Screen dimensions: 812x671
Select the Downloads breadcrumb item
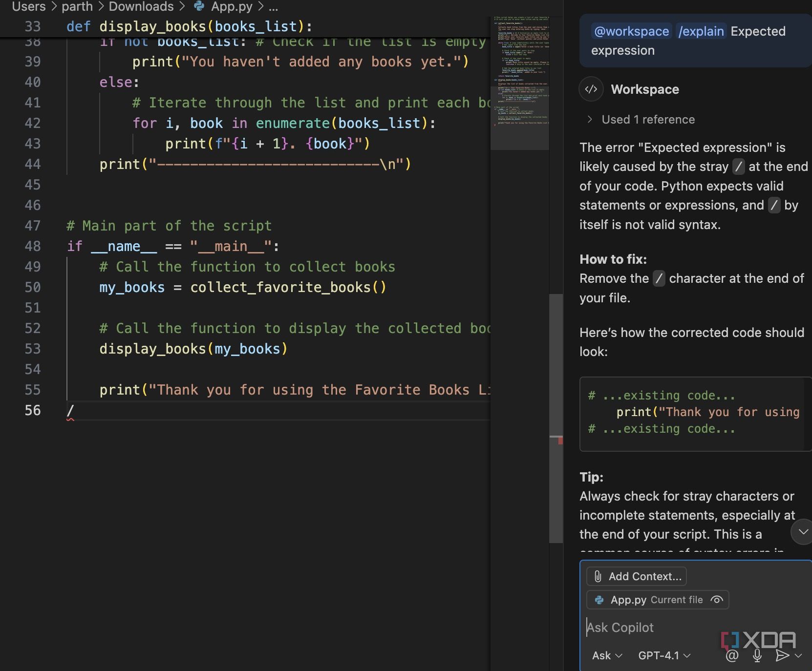[141, 6]
